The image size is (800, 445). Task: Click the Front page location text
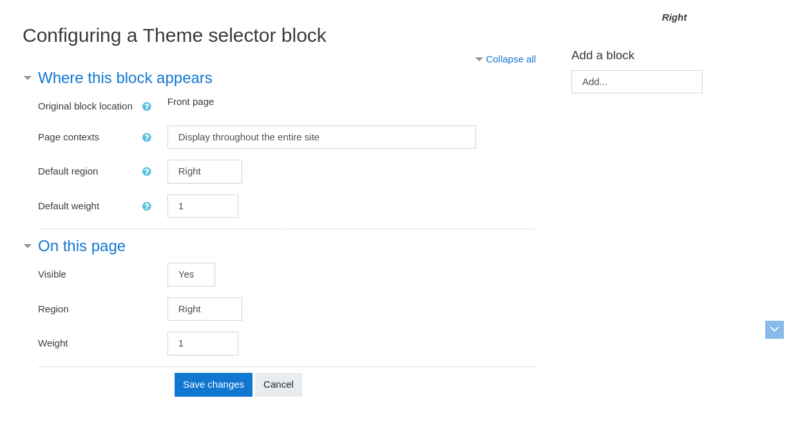coord(190,102)
